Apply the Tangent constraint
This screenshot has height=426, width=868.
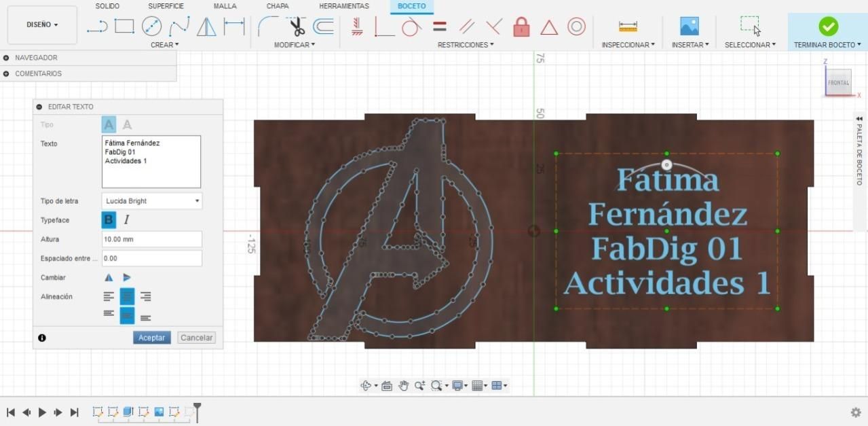click(x=411, y=26)
